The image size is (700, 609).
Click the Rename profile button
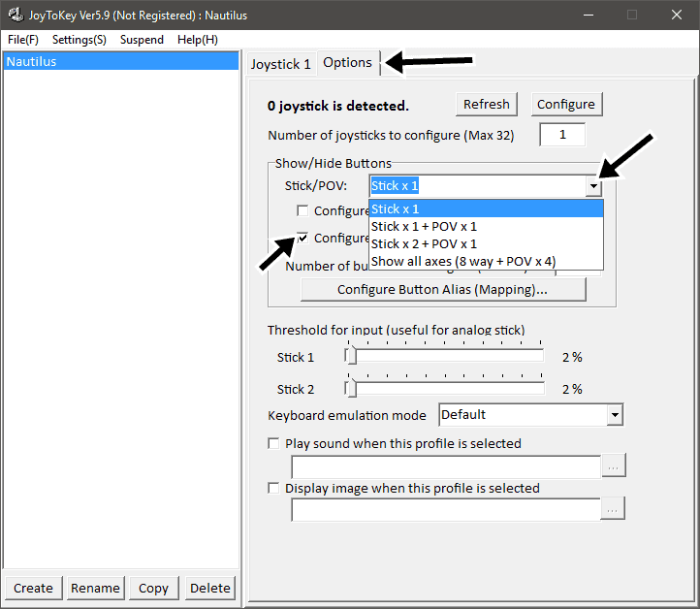(96, 588)
